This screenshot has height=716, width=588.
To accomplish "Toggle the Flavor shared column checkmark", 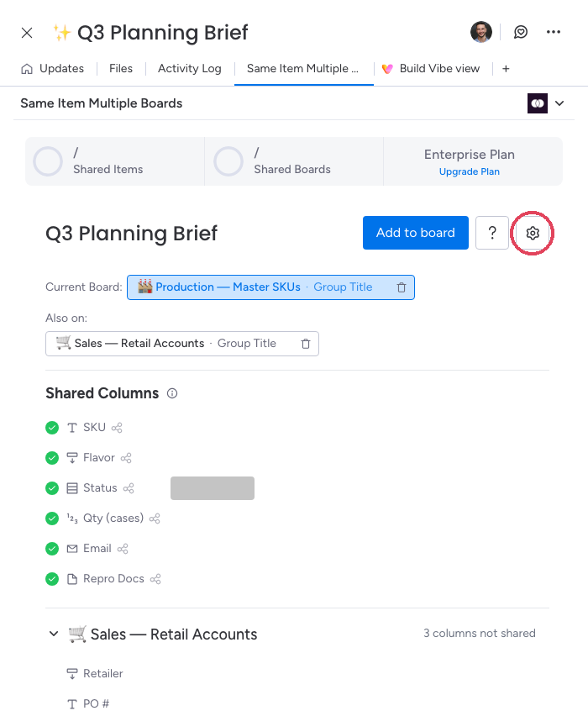I will [x=52, y=458].
